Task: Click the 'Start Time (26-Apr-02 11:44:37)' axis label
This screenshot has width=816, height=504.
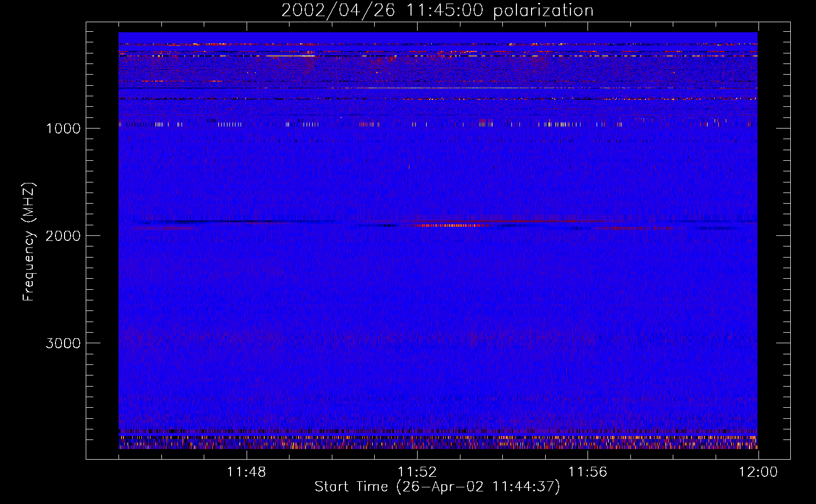Action: coord(437,487)
